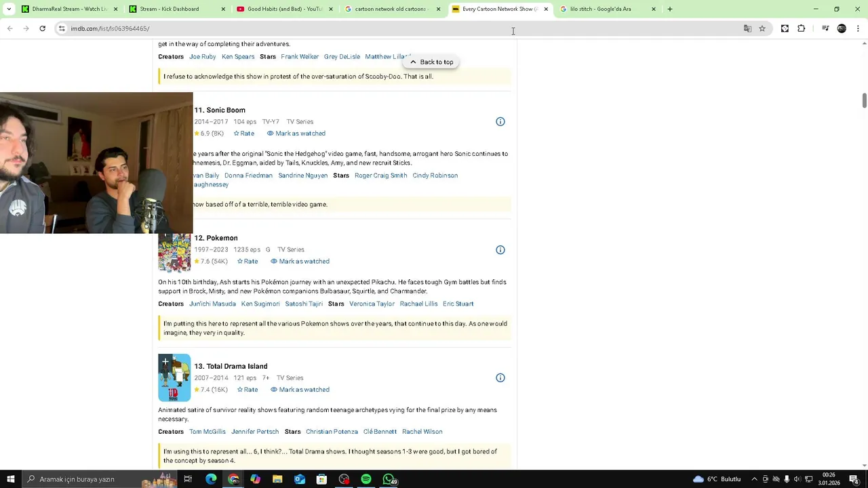The image size is (868, 488).
Task: Go back in browser history
Action: (x=9, y=28)
